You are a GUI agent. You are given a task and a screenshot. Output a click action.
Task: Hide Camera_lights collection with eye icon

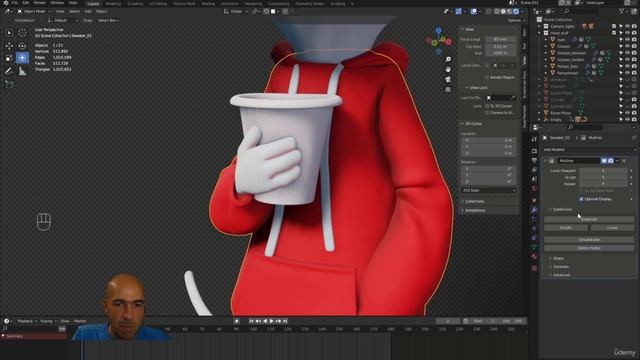(x=627, y=26)
